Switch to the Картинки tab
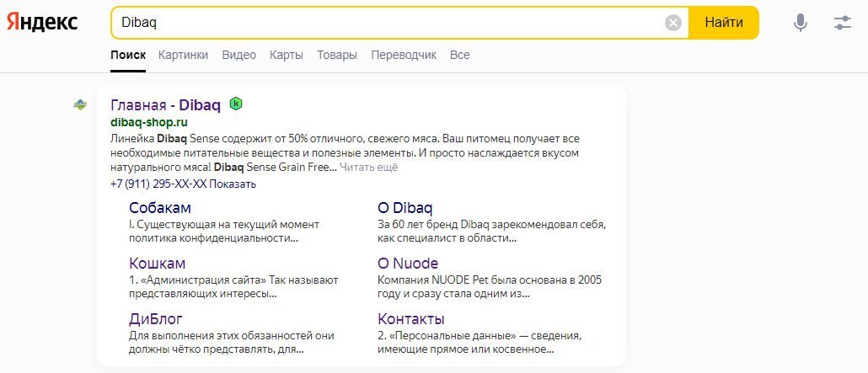Viewport: 868px width, 373px height. click(183, 55)
